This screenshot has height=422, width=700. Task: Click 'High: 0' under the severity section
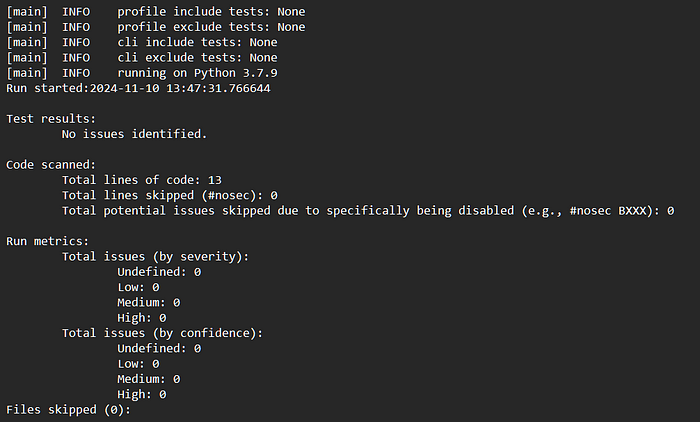[141, 318]
